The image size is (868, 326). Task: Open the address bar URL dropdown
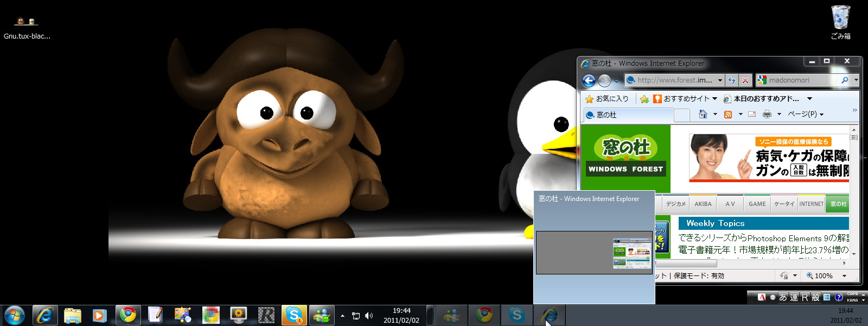720,80
